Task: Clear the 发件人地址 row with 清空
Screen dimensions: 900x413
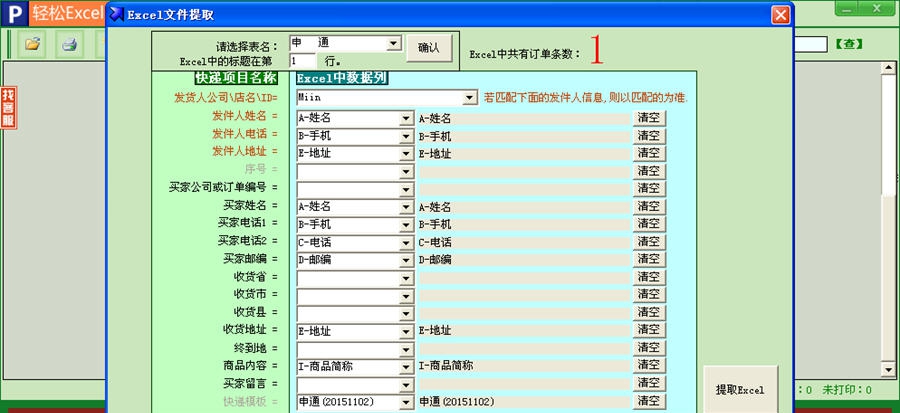Action: 649,153
